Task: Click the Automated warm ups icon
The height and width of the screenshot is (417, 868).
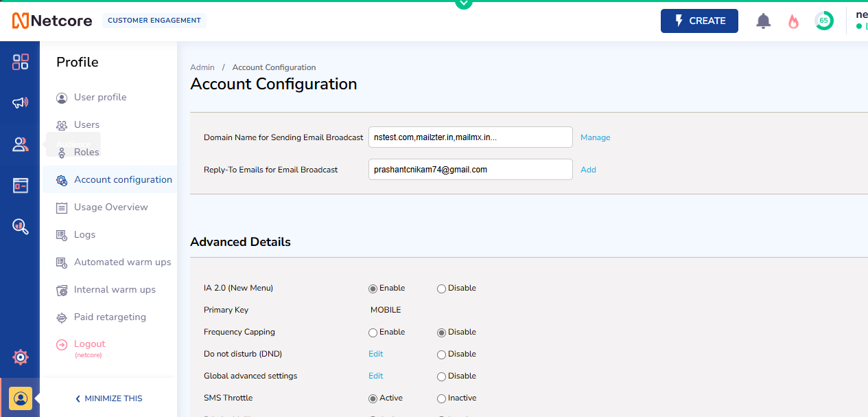Action: (62, 262)
